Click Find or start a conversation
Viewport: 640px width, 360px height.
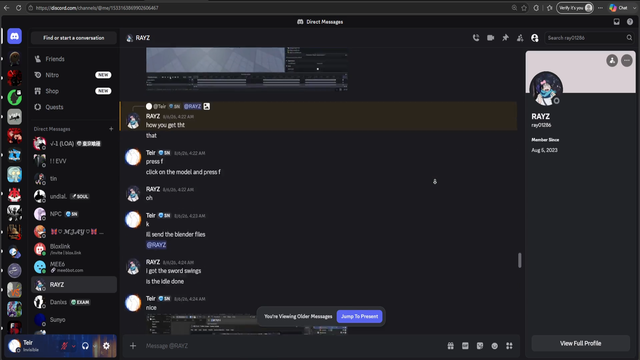point(74,38)
